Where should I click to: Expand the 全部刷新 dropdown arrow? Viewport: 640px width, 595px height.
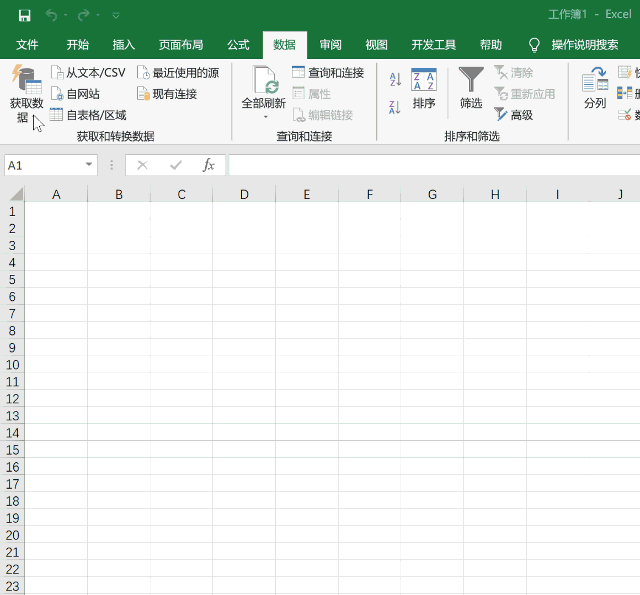coord(265,117)
